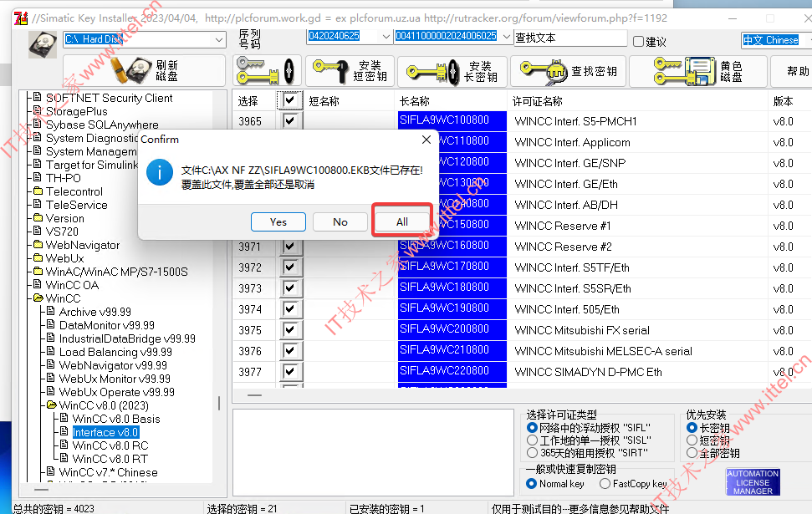Click No in the Confirm dialog

point(340,221)
